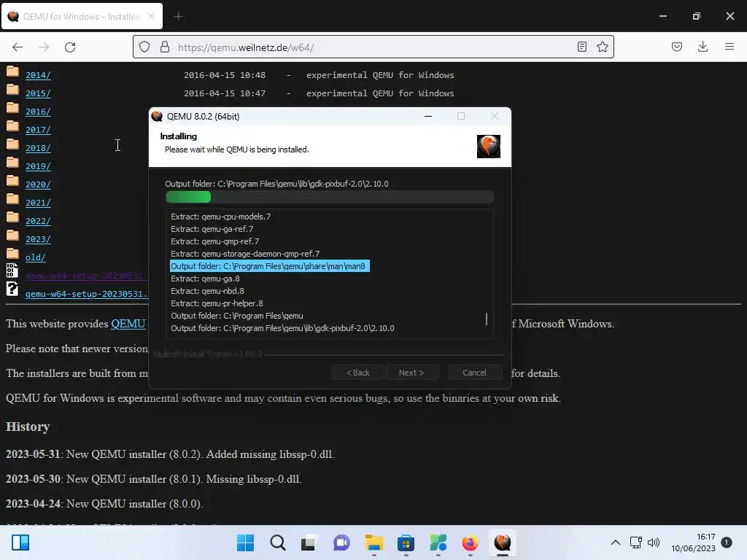This screenshot has width=747, height=560.
Task: Open the 2020/ folder link
Action: click(38, 184)
